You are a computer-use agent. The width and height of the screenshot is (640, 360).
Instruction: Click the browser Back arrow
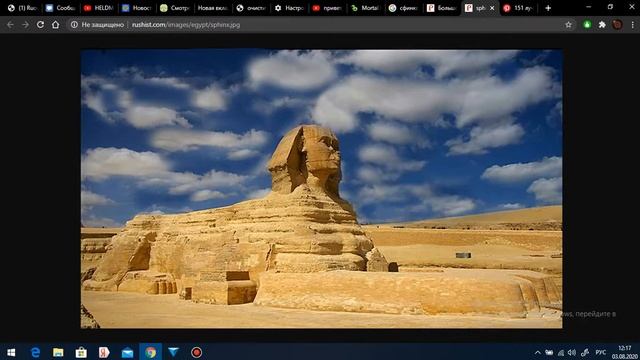point(10,25)
